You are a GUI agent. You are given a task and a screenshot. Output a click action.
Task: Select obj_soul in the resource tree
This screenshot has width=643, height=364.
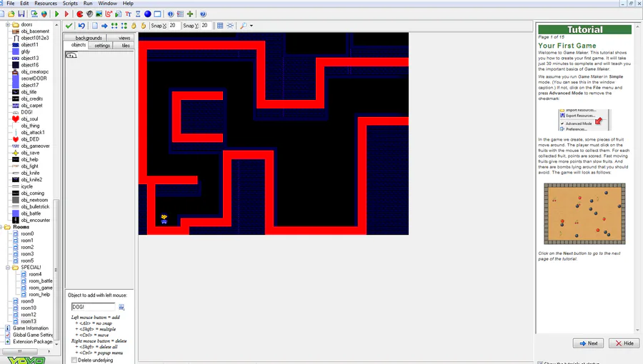(29, 118)
